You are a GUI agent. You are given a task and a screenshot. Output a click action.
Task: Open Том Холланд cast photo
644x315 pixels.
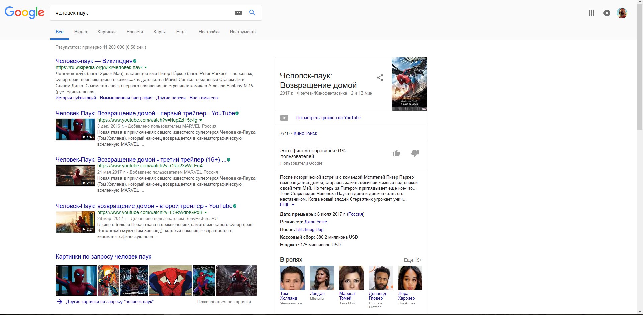[292, 278]
